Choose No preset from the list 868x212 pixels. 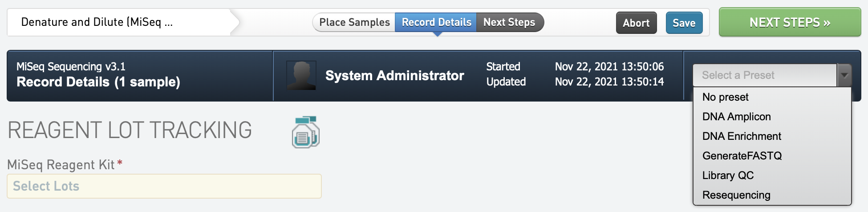pos(726,97)
